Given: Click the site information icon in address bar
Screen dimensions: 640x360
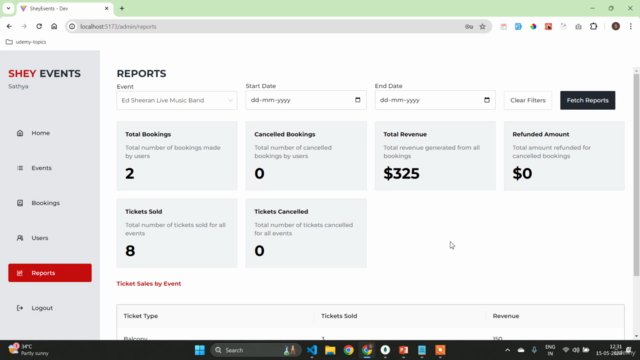Looking at the screenshot, I should (72, 27).
